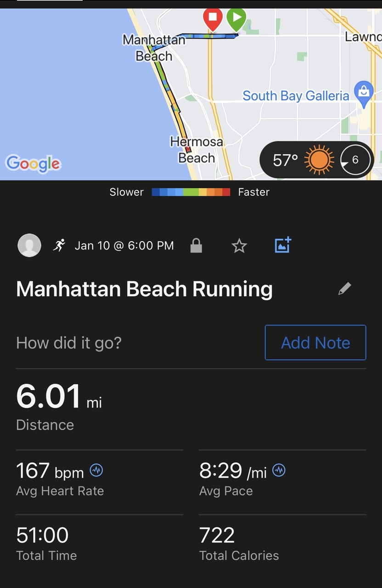Toggle the activity privacy lock
Screen dimensions: 382x588
click(x=196, y=246)
